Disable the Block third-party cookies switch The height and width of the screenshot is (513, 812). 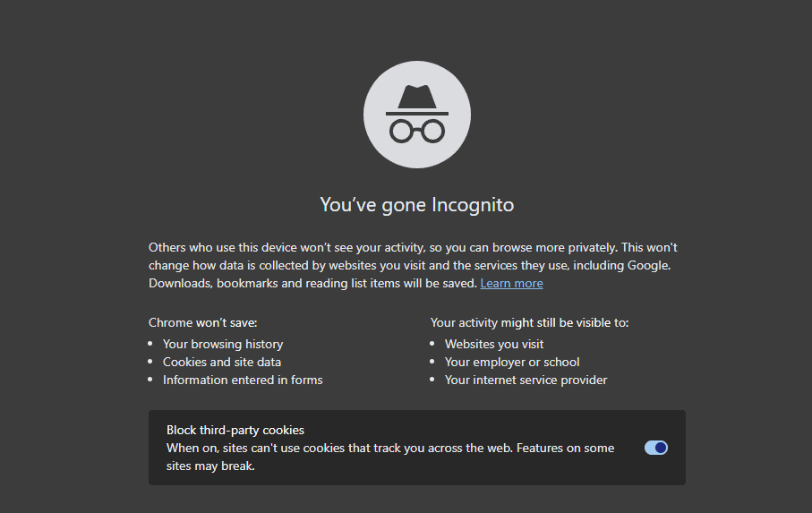click(x=656, y=448)
